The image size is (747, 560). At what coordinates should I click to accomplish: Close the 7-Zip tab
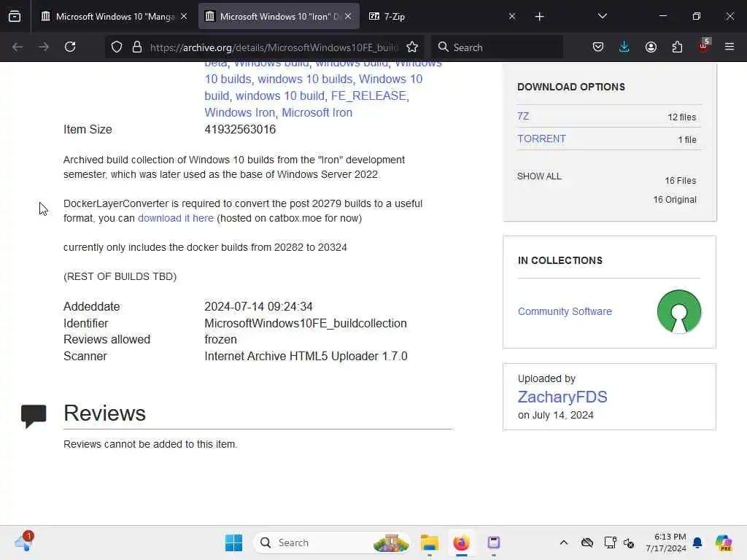(x=512, y=17)
